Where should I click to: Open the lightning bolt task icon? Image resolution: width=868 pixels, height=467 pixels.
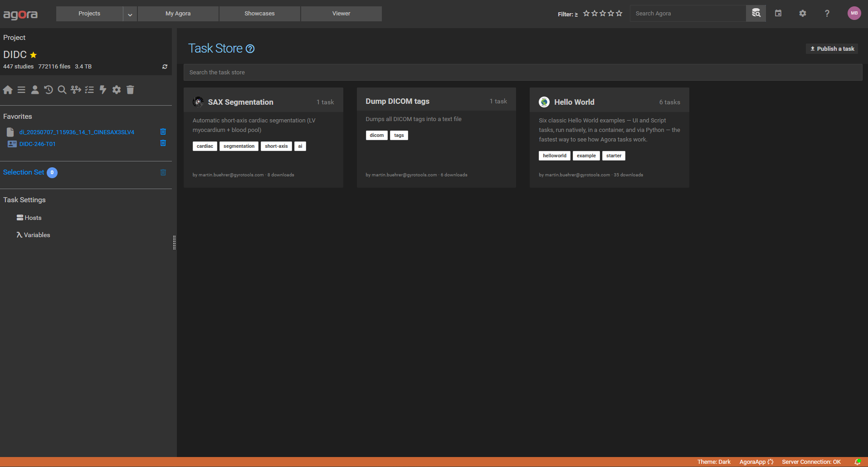tap(103, 90)
